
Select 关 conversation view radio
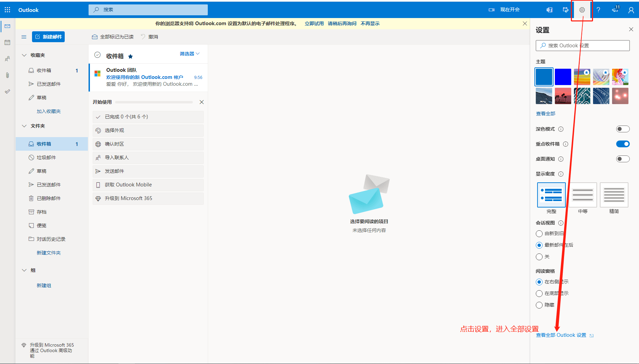pyautogui.click(x=539, y=257)
